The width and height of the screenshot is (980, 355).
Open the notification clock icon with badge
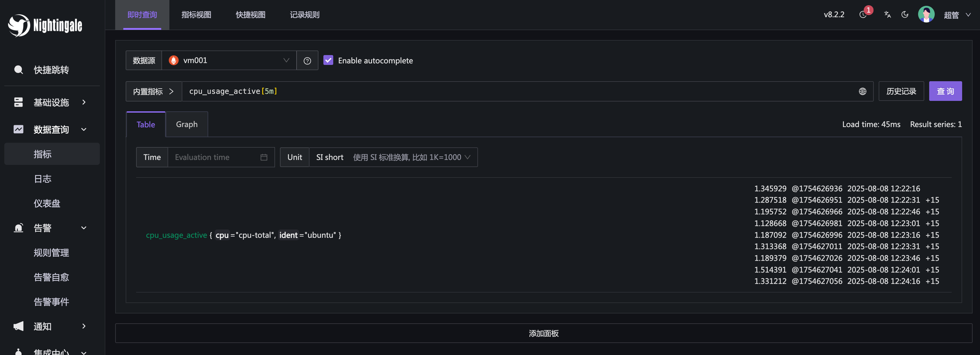(x=863, y=15)
